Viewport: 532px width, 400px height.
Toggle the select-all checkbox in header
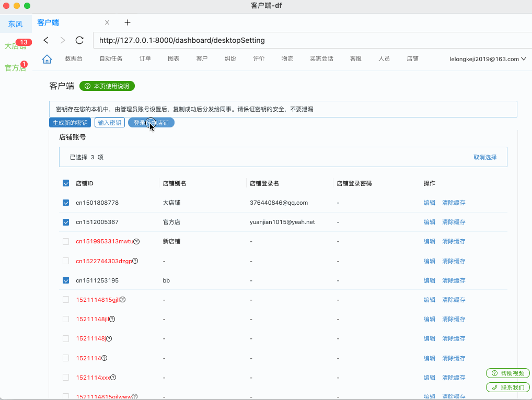point(66,183)
